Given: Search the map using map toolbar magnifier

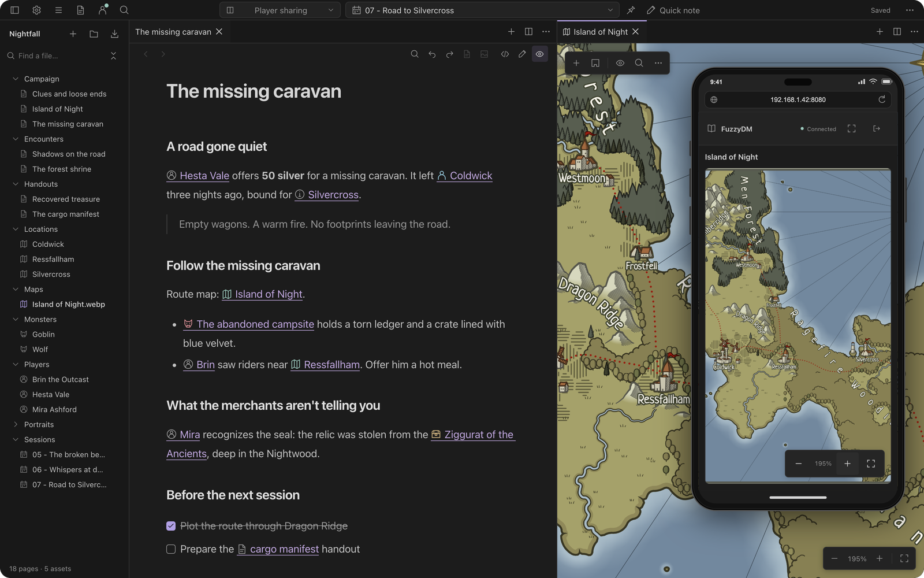Looking at the screenshot, I should pyautogui.click(x=639, y=63).
